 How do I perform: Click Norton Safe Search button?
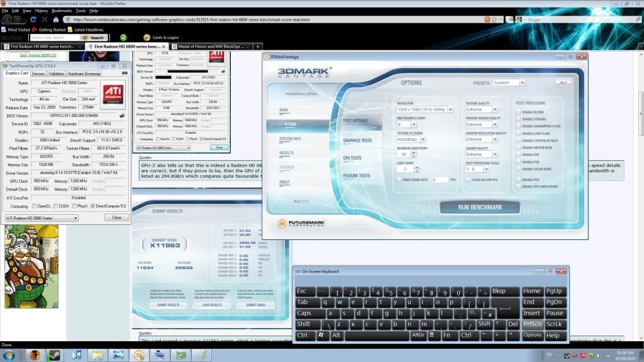[x=93, y=37]
